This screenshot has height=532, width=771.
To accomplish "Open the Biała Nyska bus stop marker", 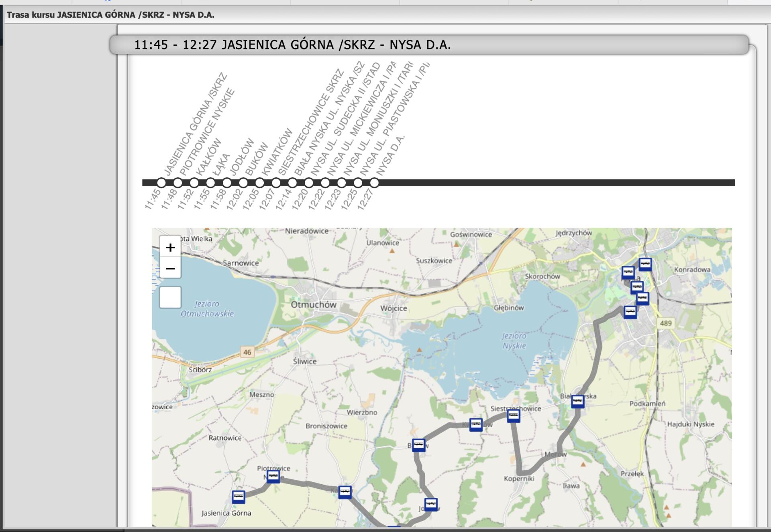I will 577,401.
